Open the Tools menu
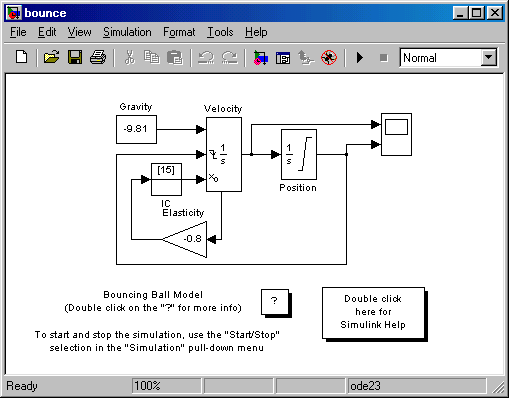Viewport: 509px width, 398px height. (x=220, y=32)
